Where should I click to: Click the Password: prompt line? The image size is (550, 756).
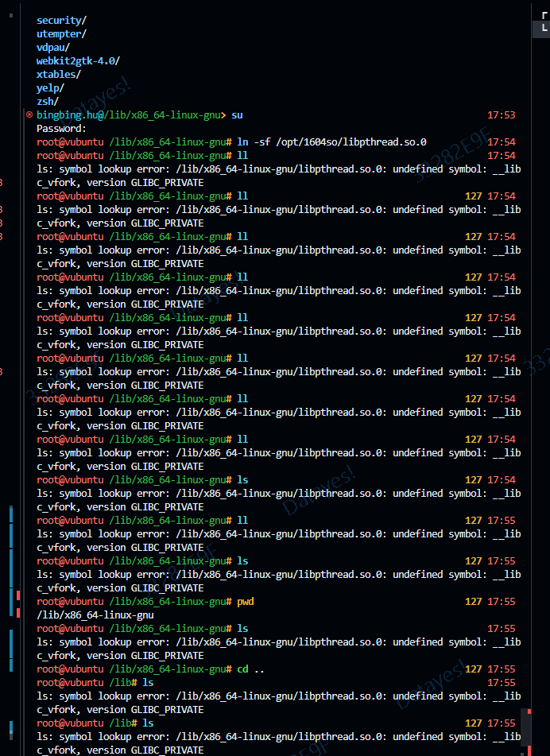[61, 129]
